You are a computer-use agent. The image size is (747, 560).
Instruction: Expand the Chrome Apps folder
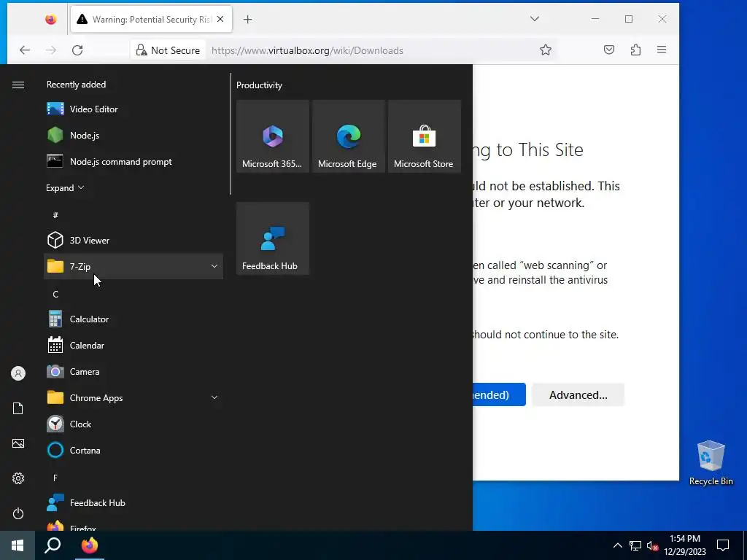click(x=133, y=397)
